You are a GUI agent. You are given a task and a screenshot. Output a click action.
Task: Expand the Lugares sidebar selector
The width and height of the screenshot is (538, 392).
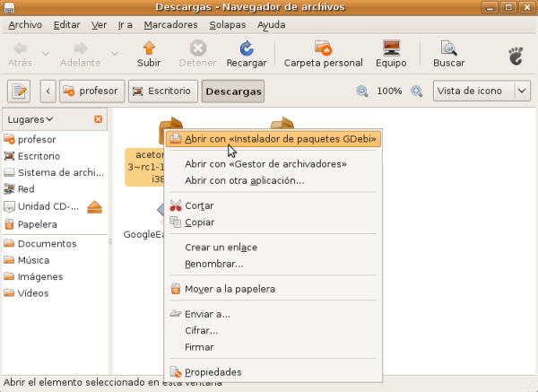coord(30,119)
